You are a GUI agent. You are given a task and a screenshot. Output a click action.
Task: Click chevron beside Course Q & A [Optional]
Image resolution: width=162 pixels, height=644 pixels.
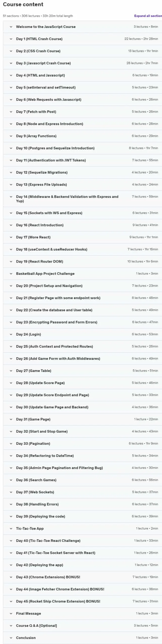pos(11,626)
